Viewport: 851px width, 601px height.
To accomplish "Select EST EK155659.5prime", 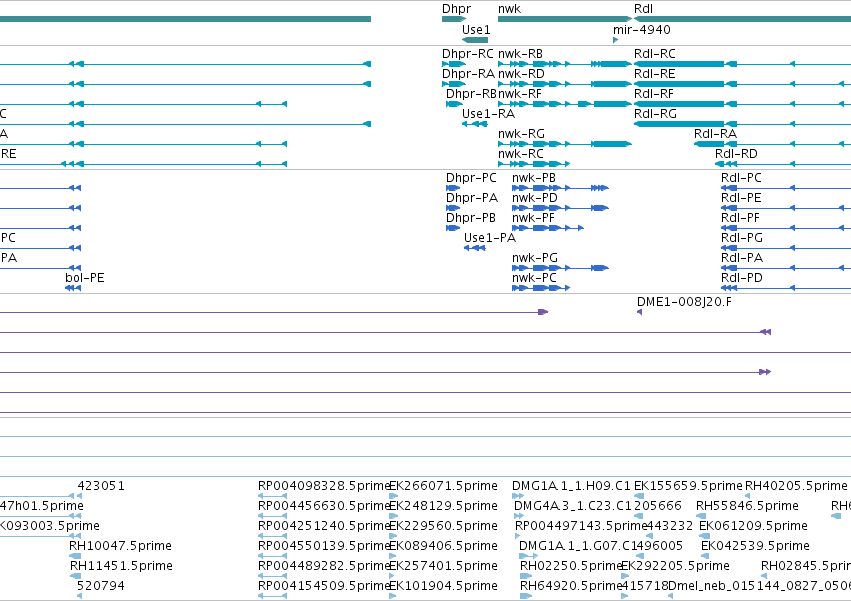I will [639, 496].
